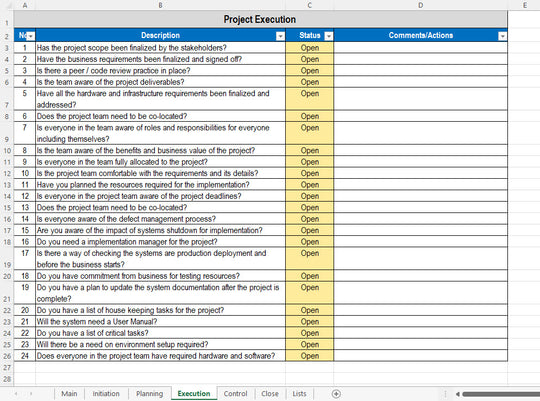Select the number cell 14 in column A
This screenshot has height=401, width=540.
pos(24,218)
